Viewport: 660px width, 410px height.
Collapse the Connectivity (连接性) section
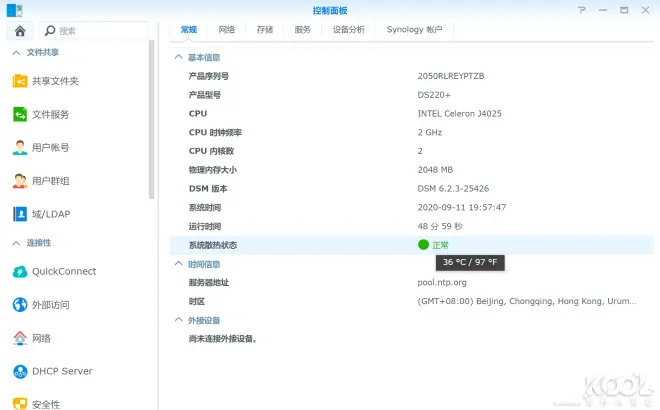coord(16,243)
